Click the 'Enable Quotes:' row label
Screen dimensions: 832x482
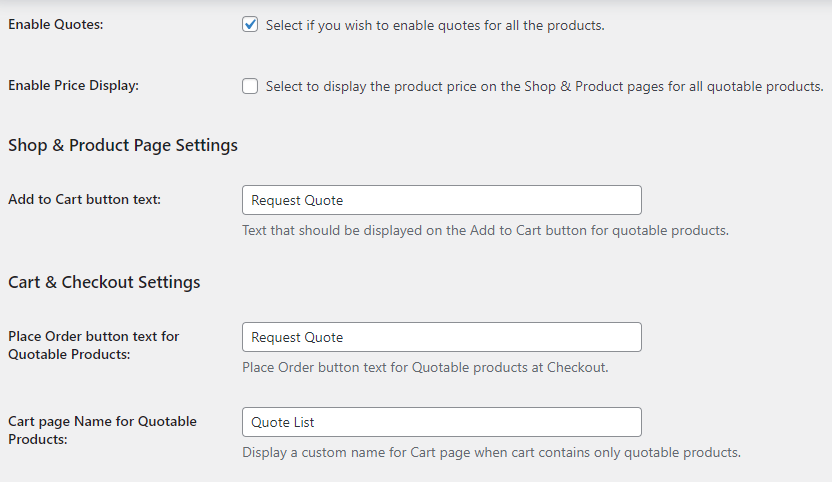click(56, 24)
